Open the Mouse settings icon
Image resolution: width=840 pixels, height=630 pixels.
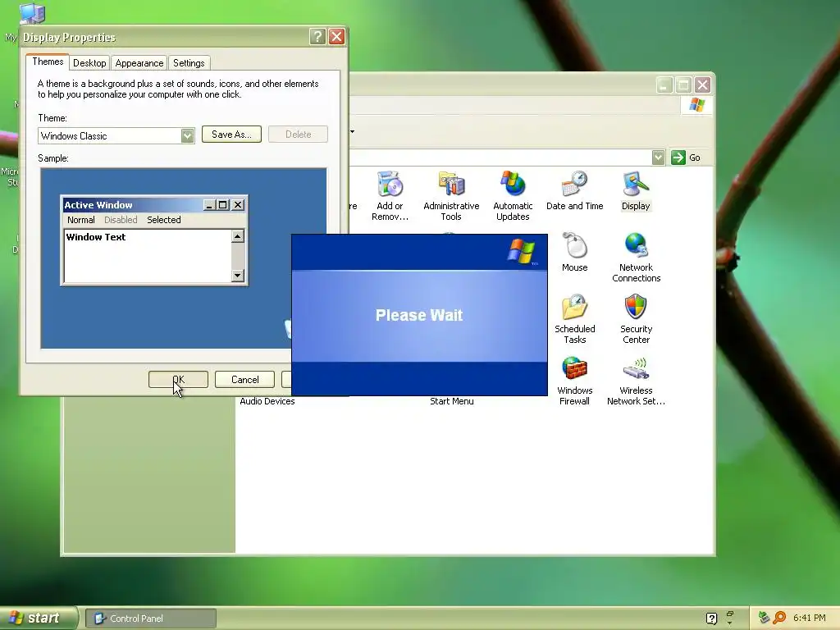point(574,253)
